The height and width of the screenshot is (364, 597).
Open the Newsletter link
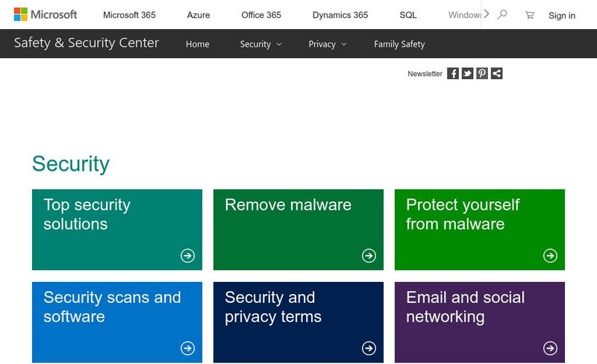pyautogui.click(x=425, y=74)
